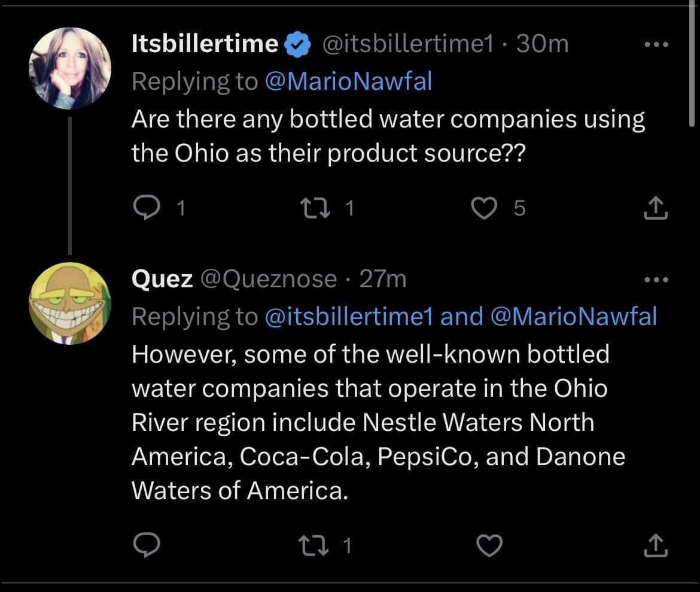Open the 30m timestamp of first tweet
Screen dimensions: 700x592
(542, 44)
